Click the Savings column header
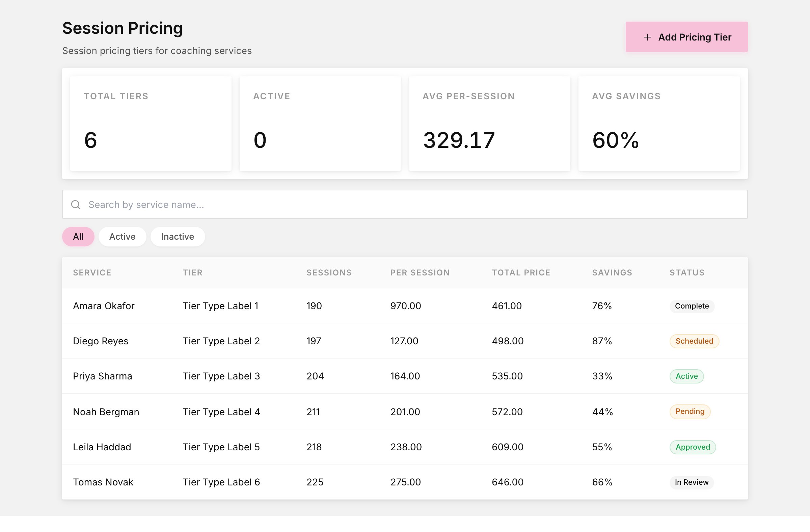Viewport: 810px width, 532px height. (x=612, y=273)
